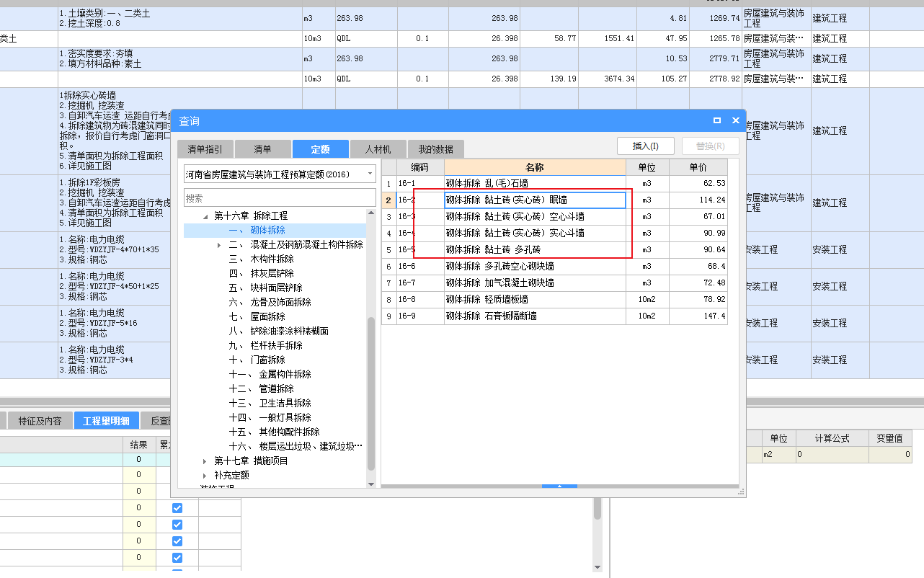Close the 查询 dialog

(735, 121)
